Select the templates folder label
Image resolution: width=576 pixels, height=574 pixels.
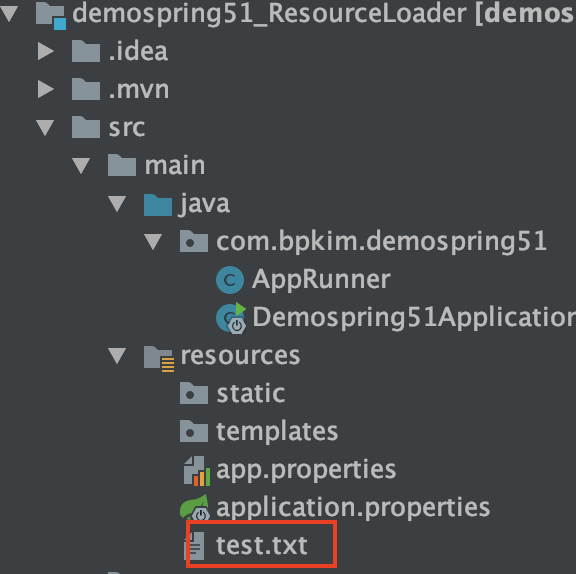point(277,432)
